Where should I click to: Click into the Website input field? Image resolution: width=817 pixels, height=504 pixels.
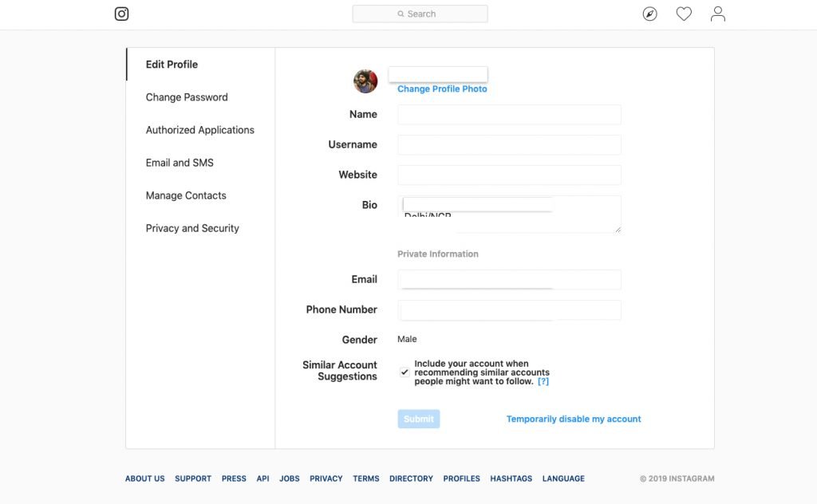(x=509, y=175)
